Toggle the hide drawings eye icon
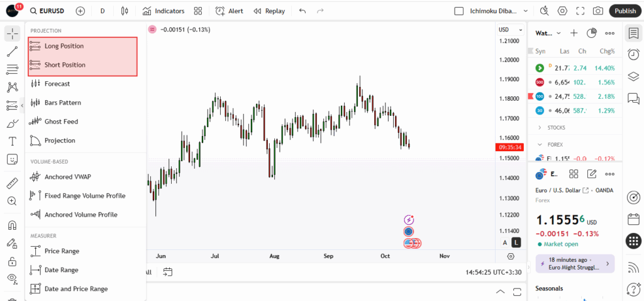The height and width of the screenshot is (301, 644). pyautogui.click(x=12, y=278)
